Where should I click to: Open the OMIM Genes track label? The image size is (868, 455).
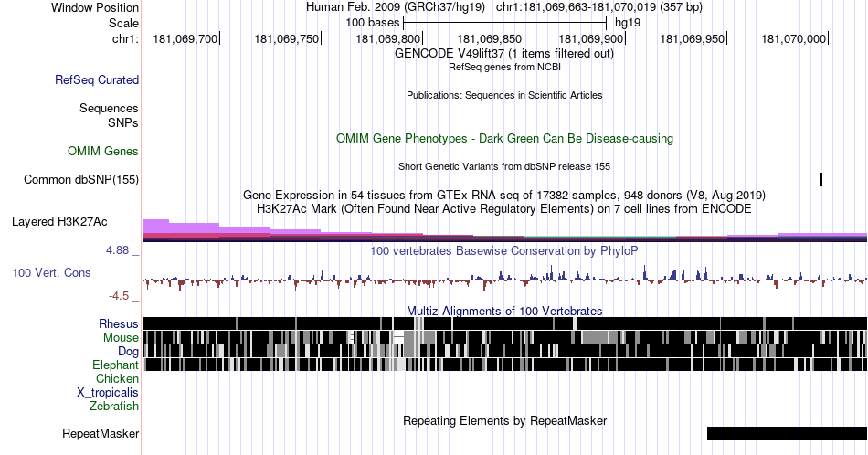[x=103, y=151]
